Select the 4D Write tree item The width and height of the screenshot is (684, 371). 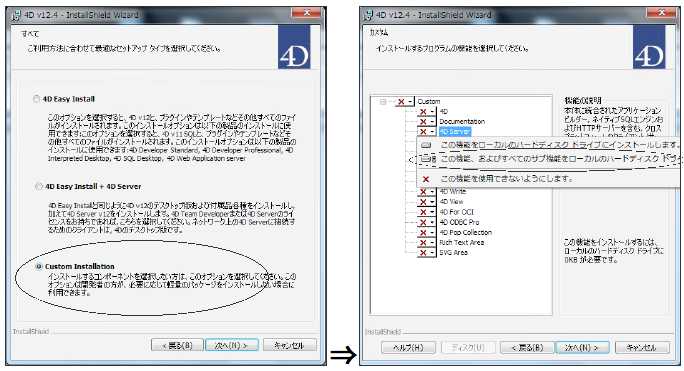[x=452, y=191]
